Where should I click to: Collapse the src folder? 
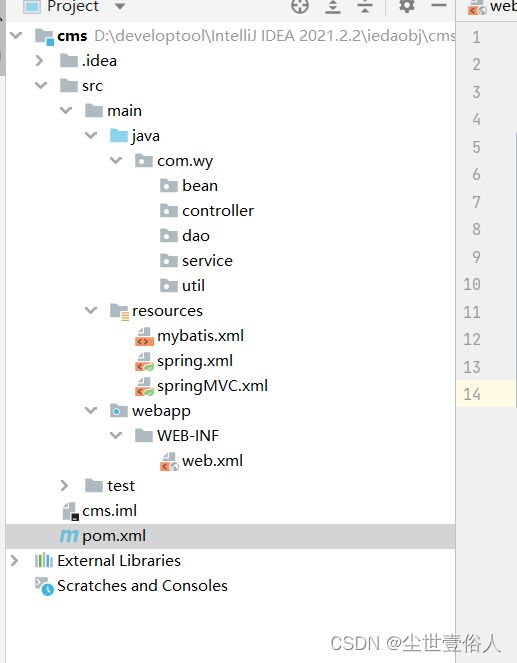point(41,85)
